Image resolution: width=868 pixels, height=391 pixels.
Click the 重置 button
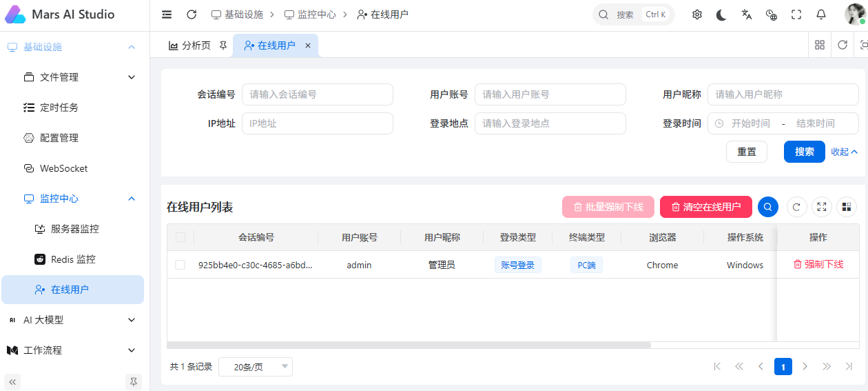click(747, 152)
